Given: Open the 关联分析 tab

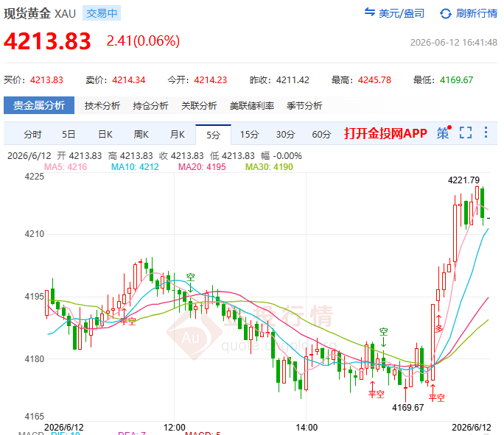Looking at the screenshot, I should [199, 105].
